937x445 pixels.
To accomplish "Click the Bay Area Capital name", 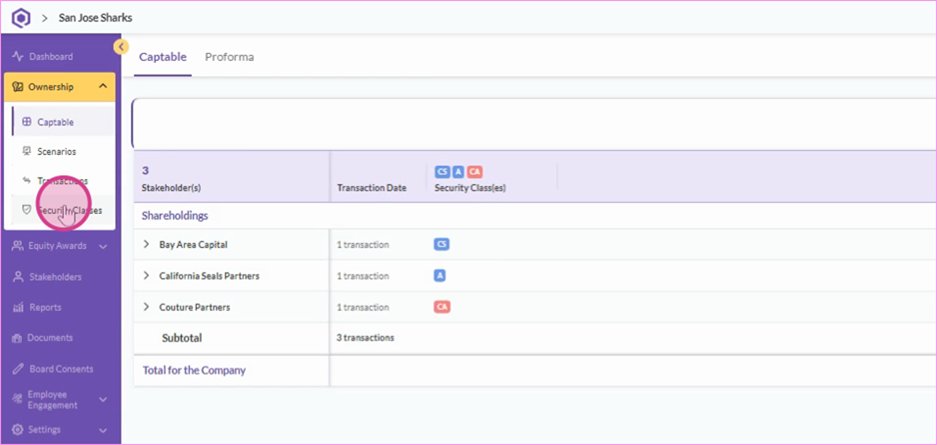I will click(x=193, y=244).
